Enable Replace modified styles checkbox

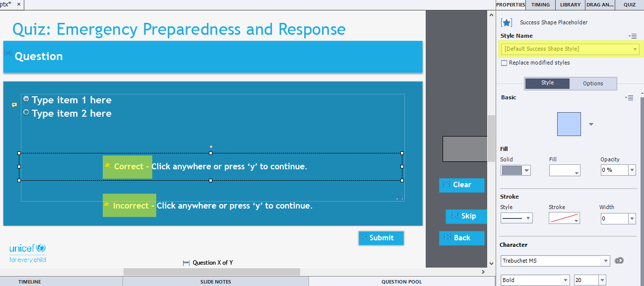pos(504,63)
